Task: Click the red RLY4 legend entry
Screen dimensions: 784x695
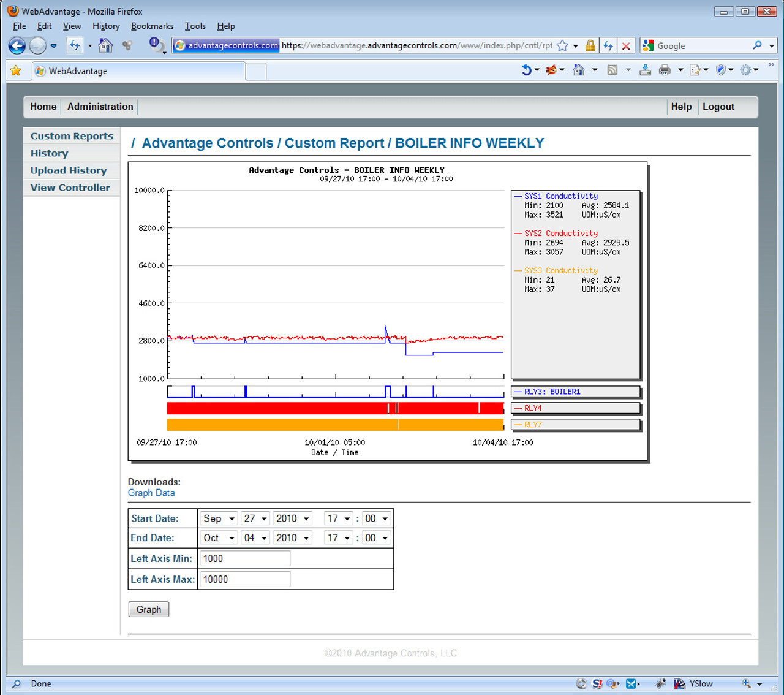Action: tap(575, 408)
